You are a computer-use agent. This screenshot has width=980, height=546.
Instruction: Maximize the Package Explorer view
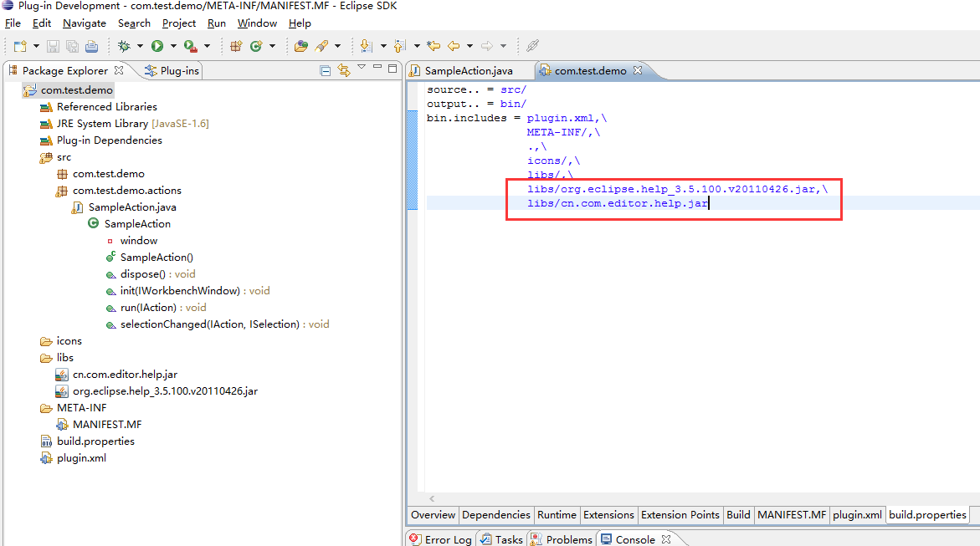[393, 68]
